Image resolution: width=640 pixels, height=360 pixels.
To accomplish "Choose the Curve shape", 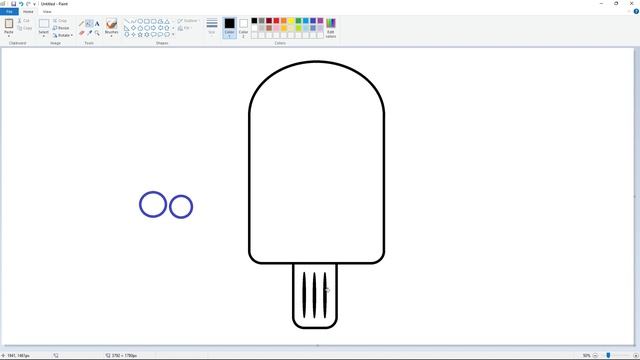I will click(x=133, y=21).
